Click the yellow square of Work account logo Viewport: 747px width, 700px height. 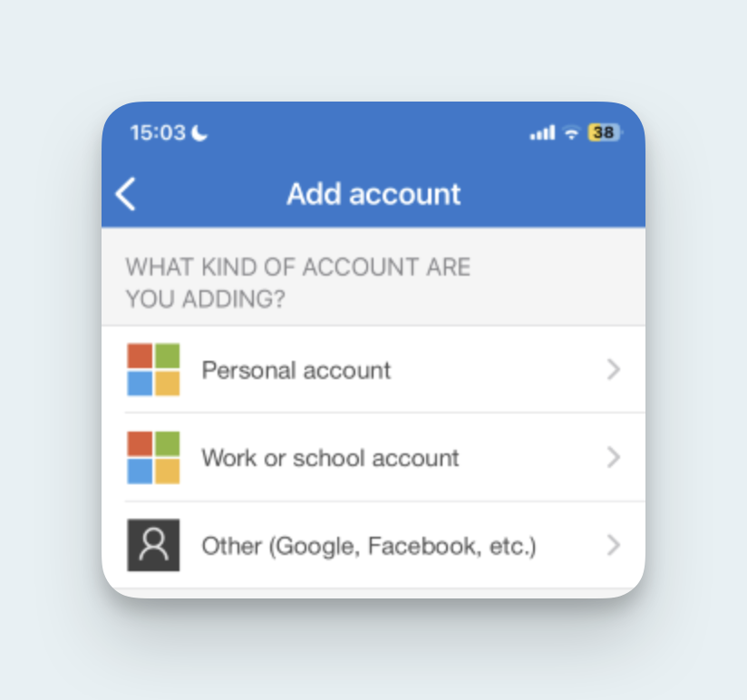coord(167,472)
